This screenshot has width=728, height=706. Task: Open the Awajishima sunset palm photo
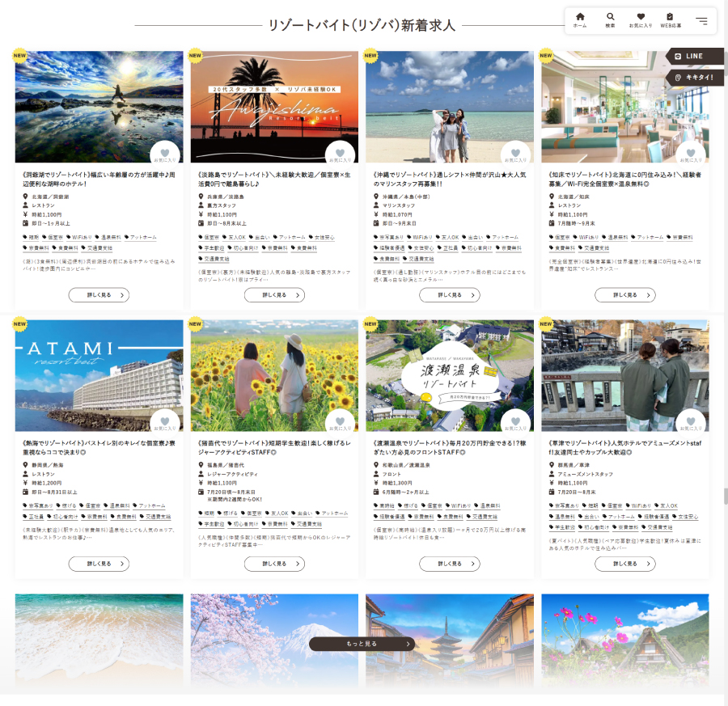point(274,107)
